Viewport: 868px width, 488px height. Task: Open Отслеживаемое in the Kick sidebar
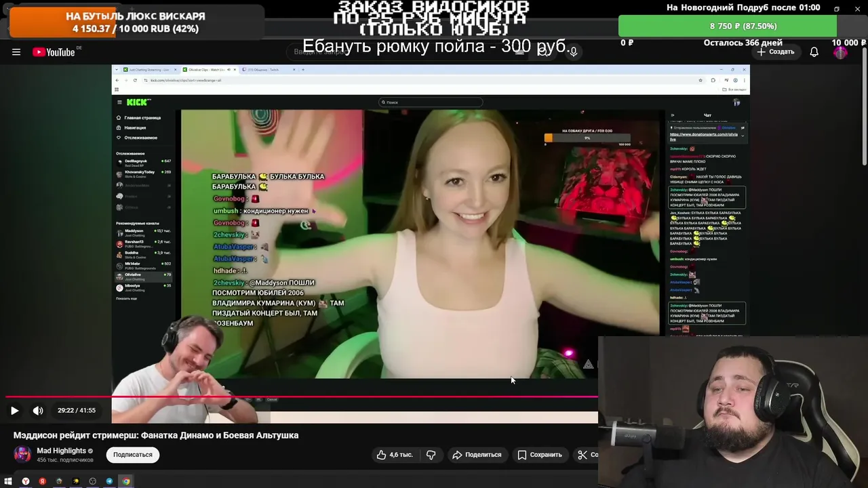click(138, 138)
